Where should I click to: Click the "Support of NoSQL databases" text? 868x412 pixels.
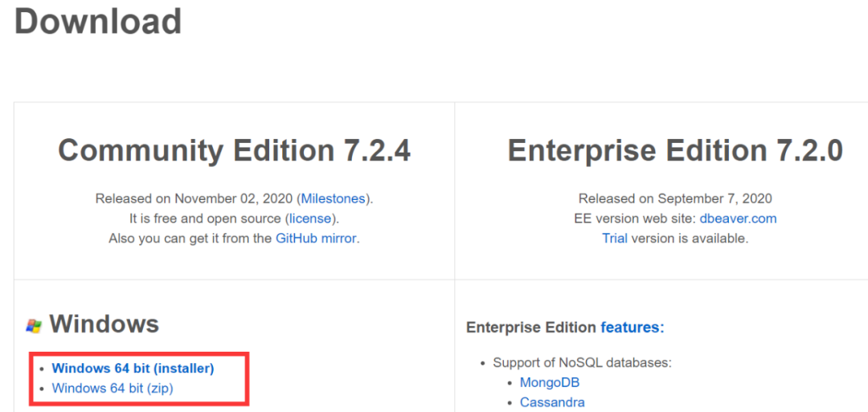tap(581, 363)
